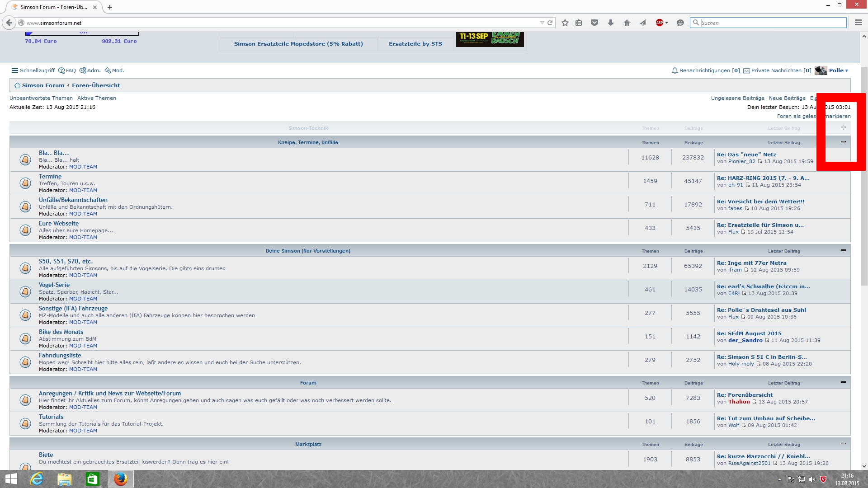This screenshot has height=488, width=868.
Task: Open the Firefox downloads arrow
Action: (610, 23)
